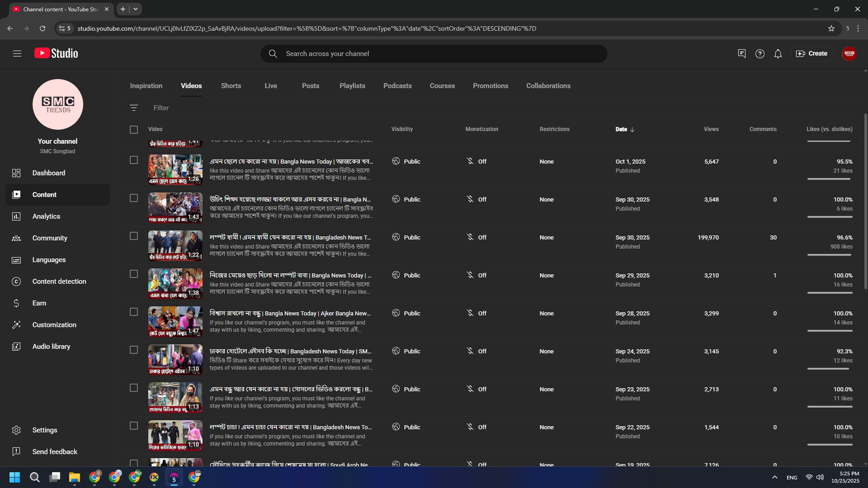Click the Create button
868x488 pixels.
812,54
